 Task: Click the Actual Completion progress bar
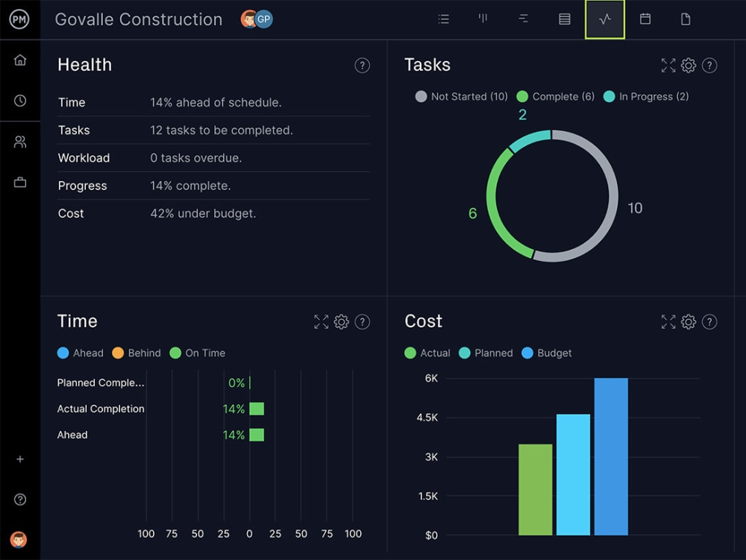(x=257, y=409)
